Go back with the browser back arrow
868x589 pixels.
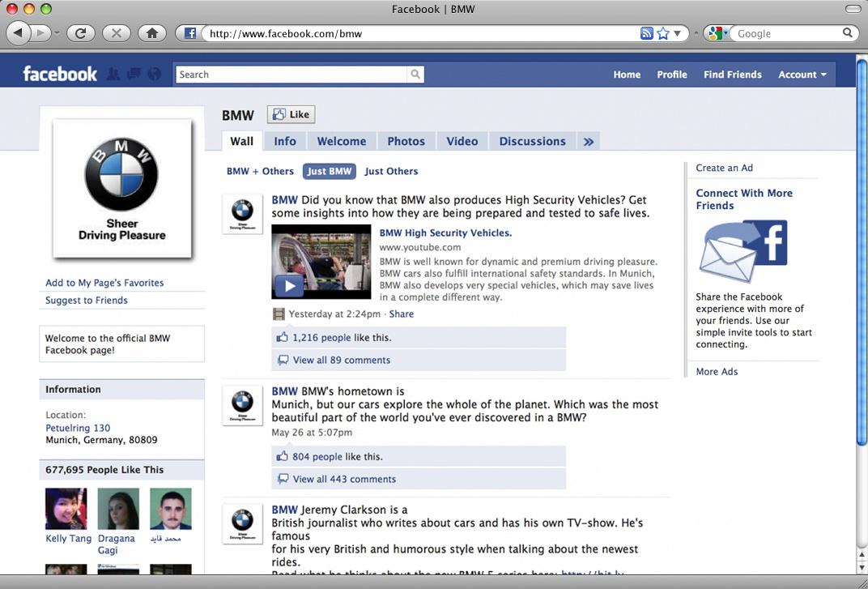coord(19,33)
